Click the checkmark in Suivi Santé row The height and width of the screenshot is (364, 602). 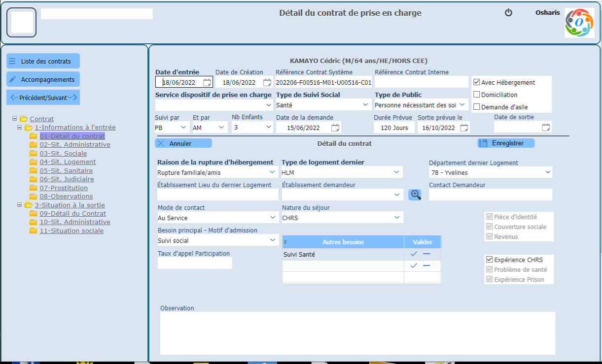[x=414, y=254]
